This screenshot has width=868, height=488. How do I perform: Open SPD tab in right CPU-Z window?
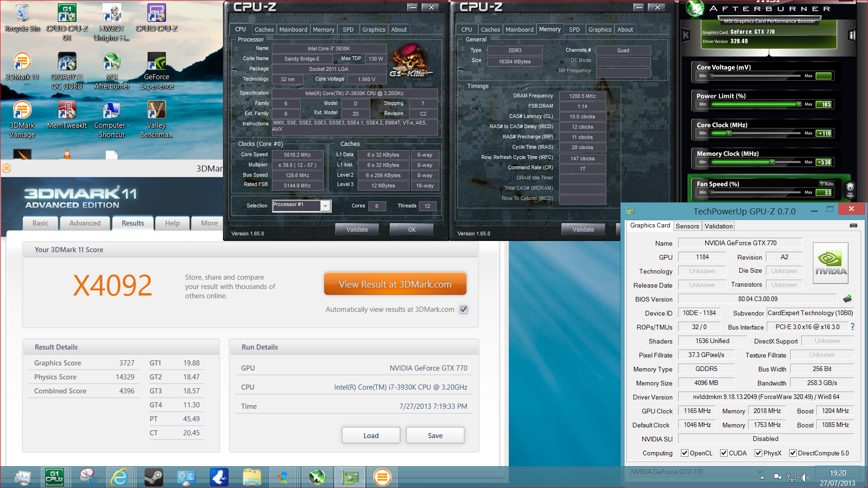point(574,29)
